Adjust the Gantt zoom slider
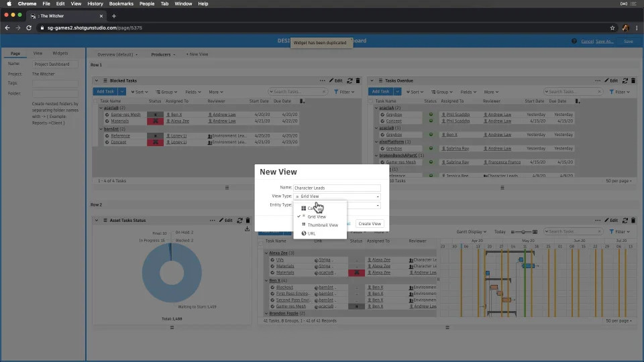Screen dimensions: 644x362 (524, 231)
